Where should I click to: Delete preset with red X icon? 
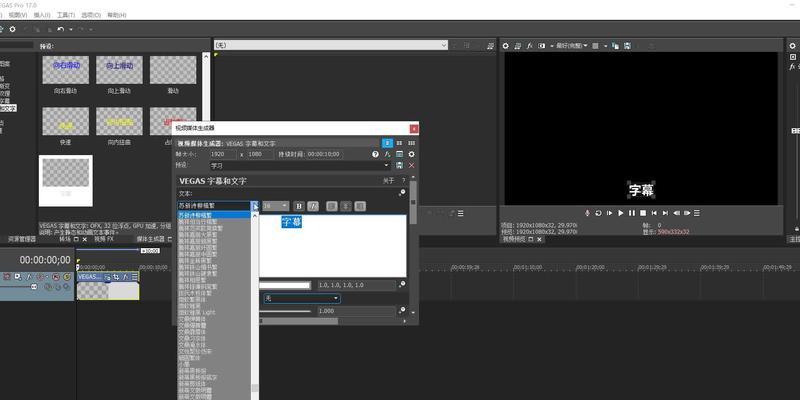(x=411, y=166)
